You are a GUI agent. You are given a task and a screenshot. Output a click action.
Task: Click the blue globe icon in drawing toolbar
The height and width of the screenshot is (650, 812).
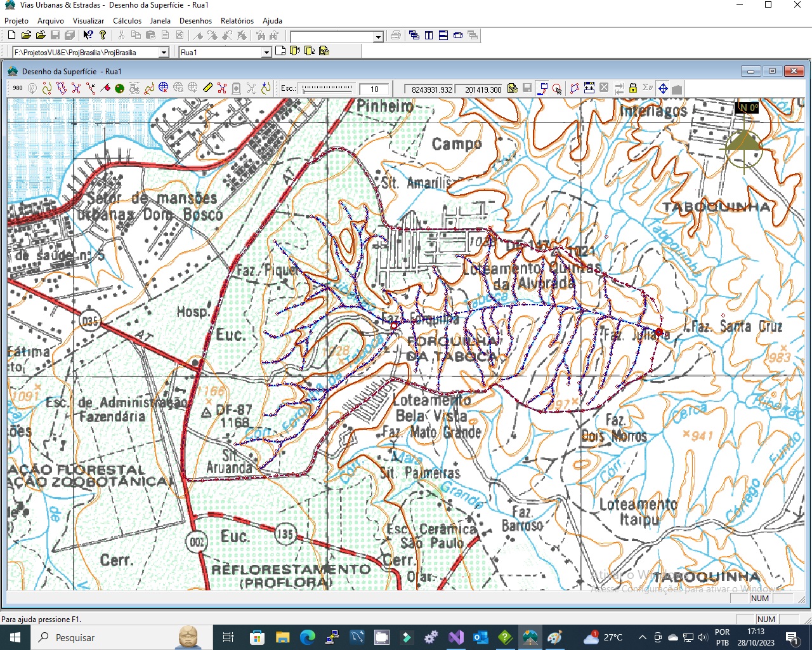point(164,88)
